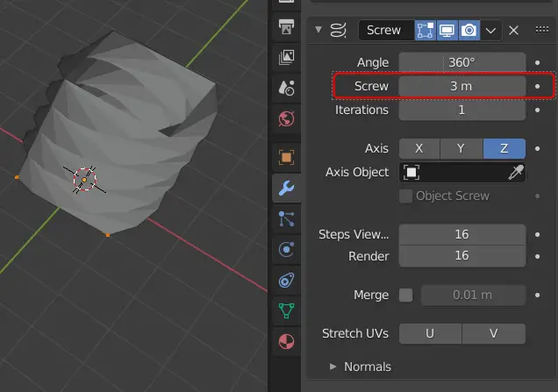558x392 pixels.
Task: Expand the Normals subpanel
Action: pyautogui.click(x=333, y=367)
